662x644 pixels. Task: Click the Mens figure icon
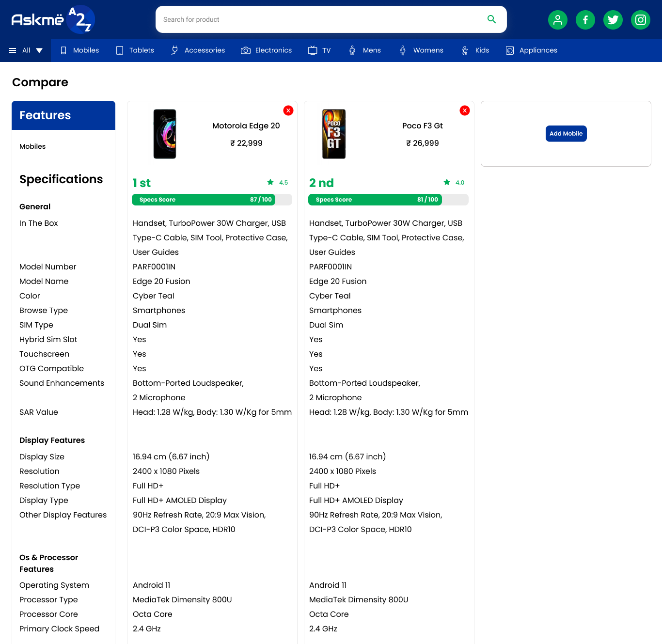[352, 50]
